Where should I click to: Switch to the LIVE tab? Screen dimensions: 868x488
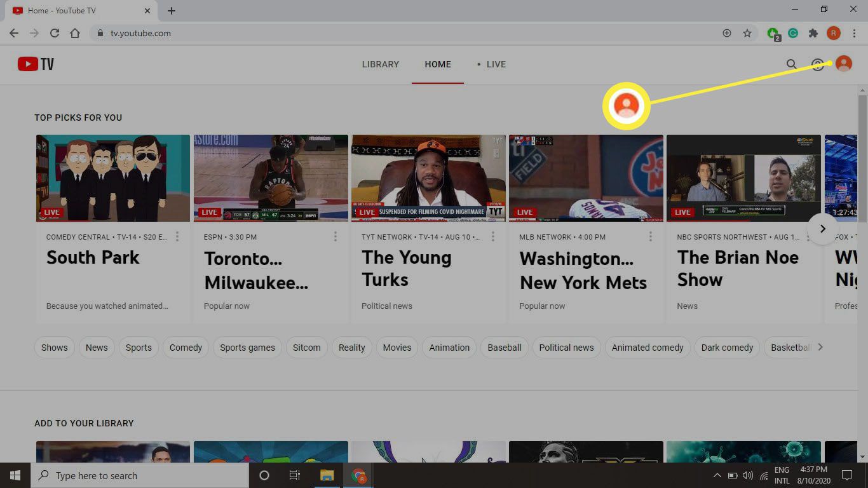pyautogui.click(x=492, y=64)
